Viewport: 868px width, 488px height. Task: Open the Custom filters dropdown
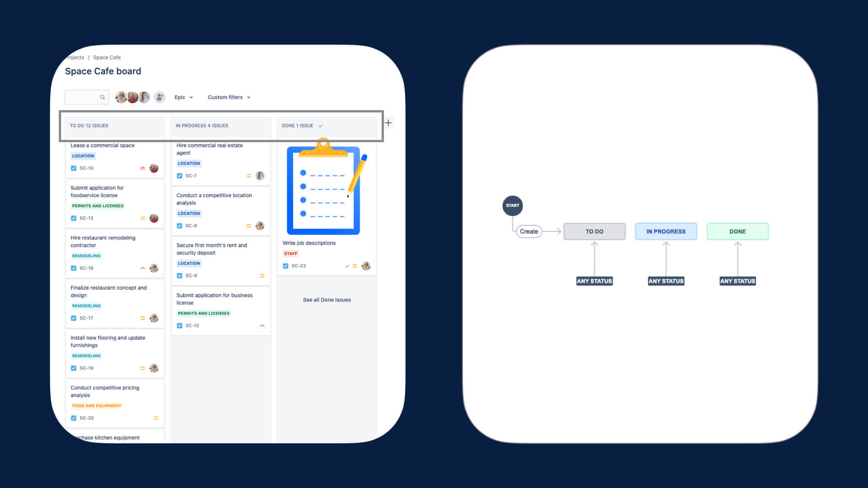(228, 97)
